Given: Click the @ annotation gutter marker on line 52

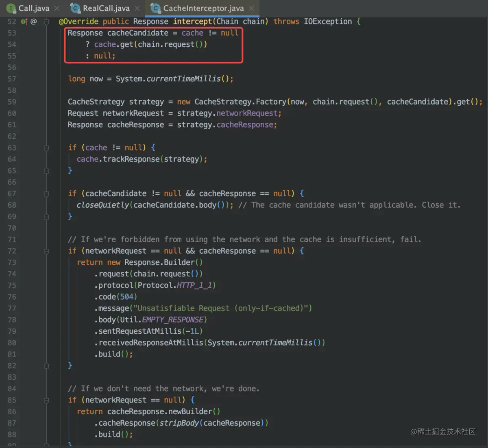Looking at the screenshot, I should 34,22.
